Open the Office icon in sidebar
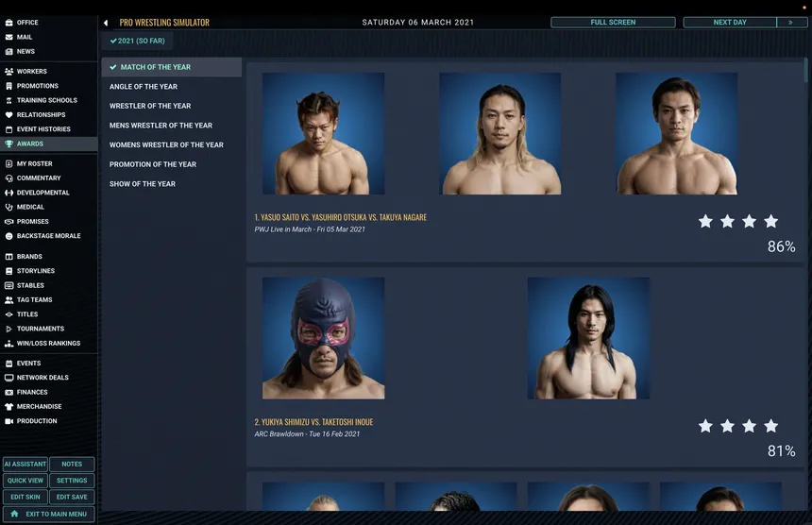 pyautogui.click(x=8, y=23)
